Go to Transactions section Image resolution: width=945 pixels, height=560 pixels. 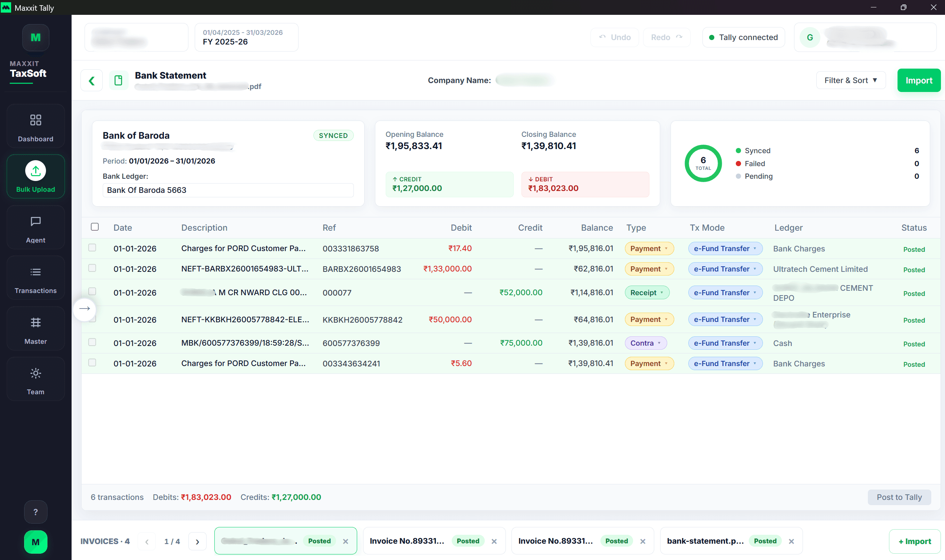click(x=36, y=279)
